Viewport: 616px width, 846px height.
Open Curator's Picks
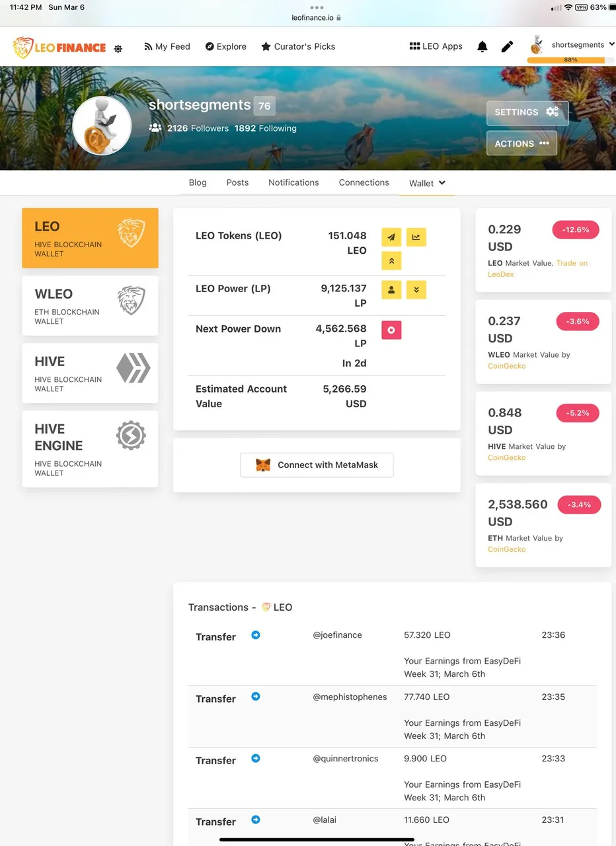point(298,46)
